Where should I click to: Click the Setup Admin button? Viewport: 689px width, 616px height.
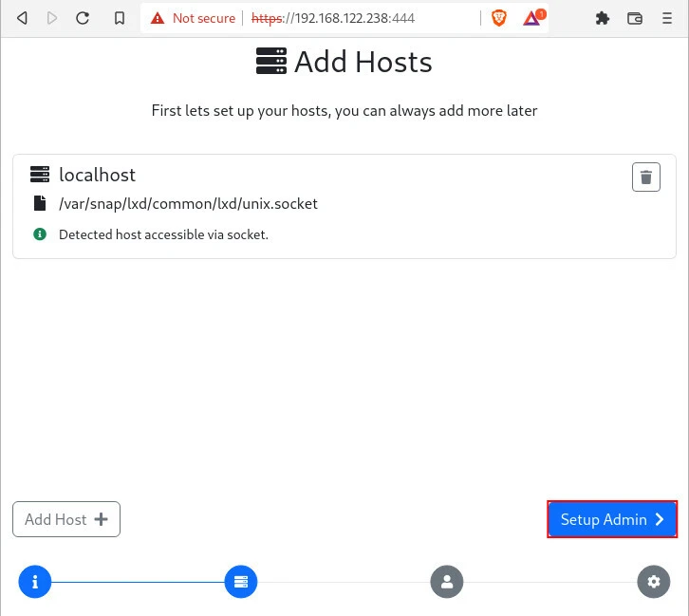tap(612, 519)
